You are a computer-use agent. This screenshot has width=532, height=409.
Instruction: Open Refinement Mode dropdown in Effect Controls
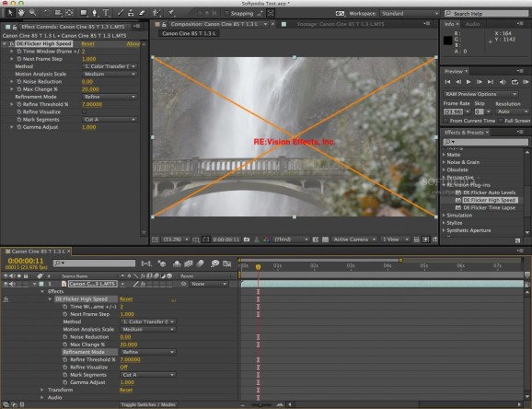click(x=110, y=97)
